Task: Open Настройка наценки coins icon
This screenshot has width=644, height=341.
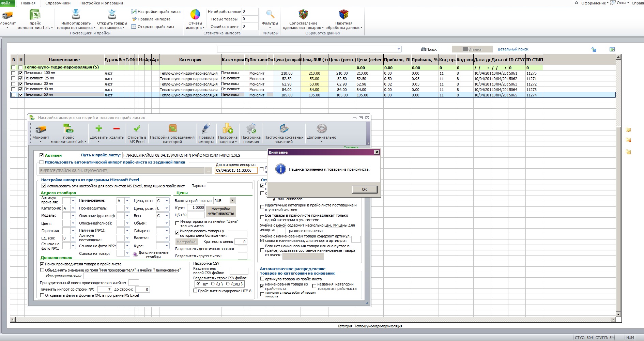Action: pos(228,128)
